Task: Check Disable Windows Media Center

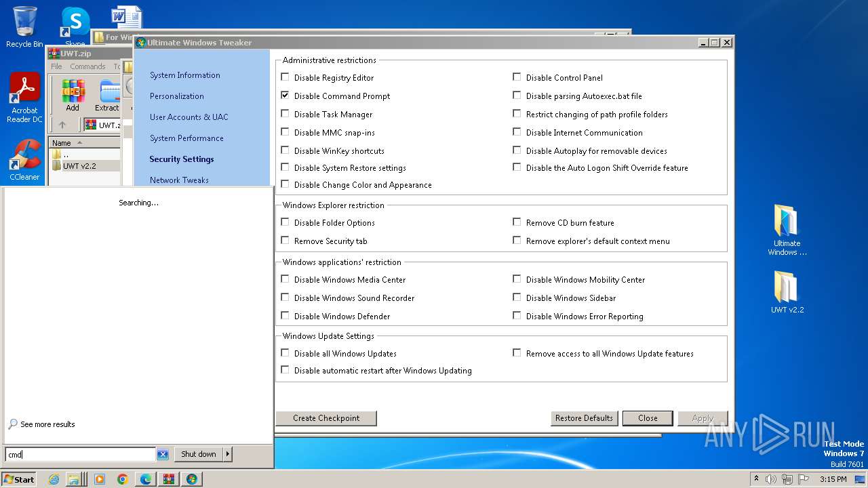Action: point(285,279)
